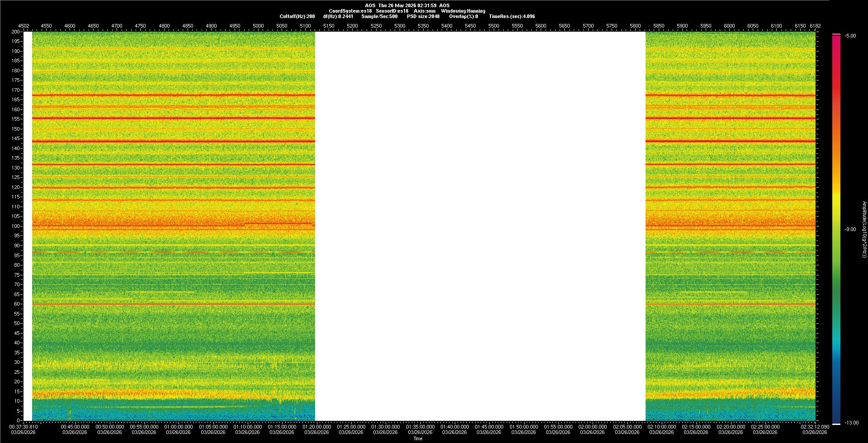Image resolution: width=868 pixels, height=443 pixels.
Task: Click the pink marker atop the color scale
Action: click(836, 34)
